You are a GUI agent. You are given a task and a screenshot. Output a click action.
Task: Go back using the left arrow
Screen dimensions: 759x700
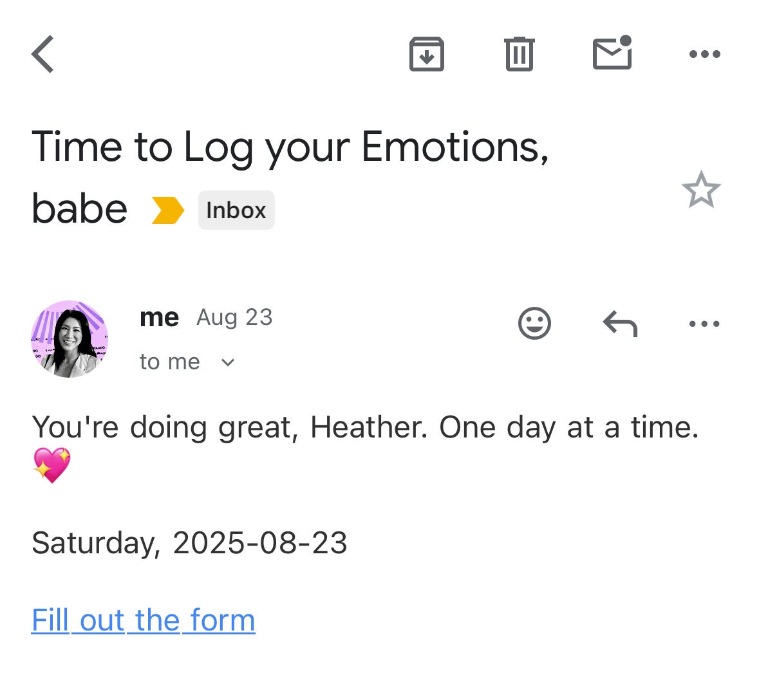(42, 53)
